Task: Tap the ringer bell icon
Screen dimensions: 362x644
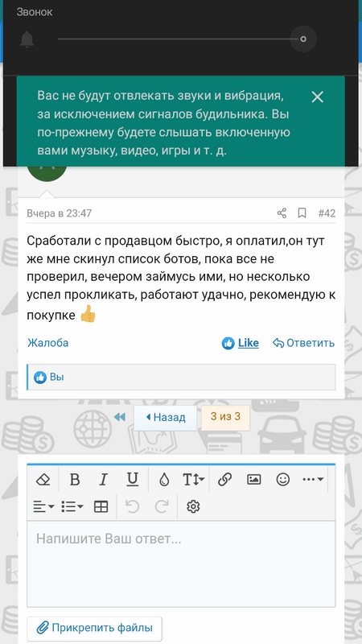Action: point(27,39)
